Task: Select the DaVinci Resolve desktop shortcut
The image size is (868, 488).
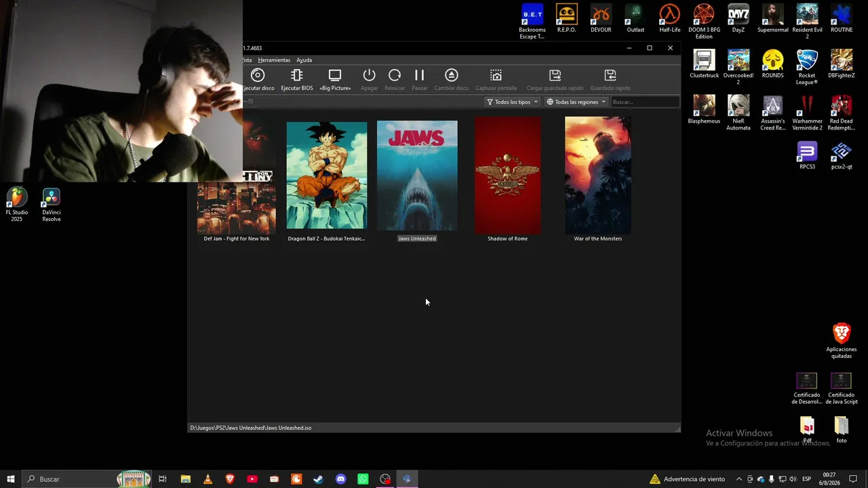Action: (x=52, y=205)
